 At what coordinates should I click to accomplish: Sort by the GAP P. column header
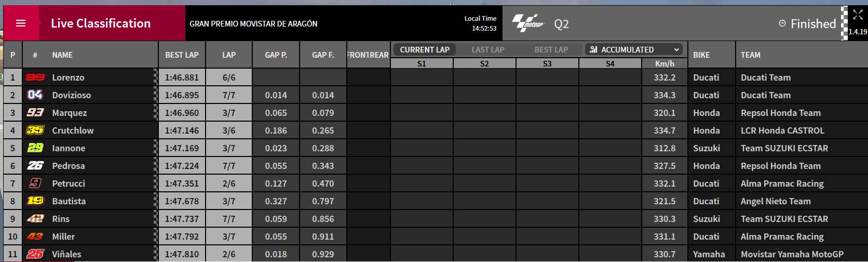pos(276,55)
